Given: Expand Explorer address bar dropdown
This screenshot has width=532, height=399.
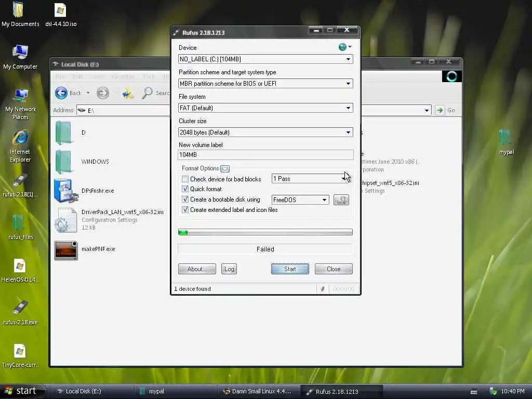Looking at the screenshot, I should pyautogui.click(x=427, y=111).
